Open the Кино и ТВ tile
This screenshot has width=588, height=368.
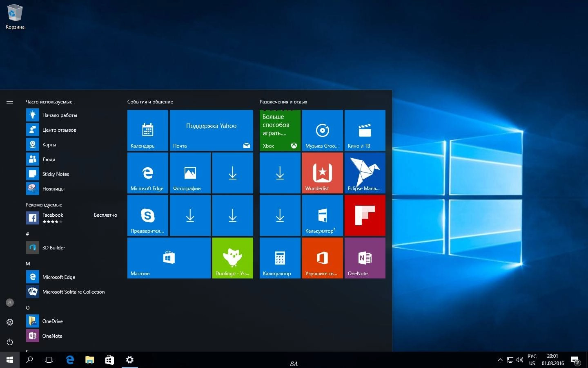click(x=365, y=130)
